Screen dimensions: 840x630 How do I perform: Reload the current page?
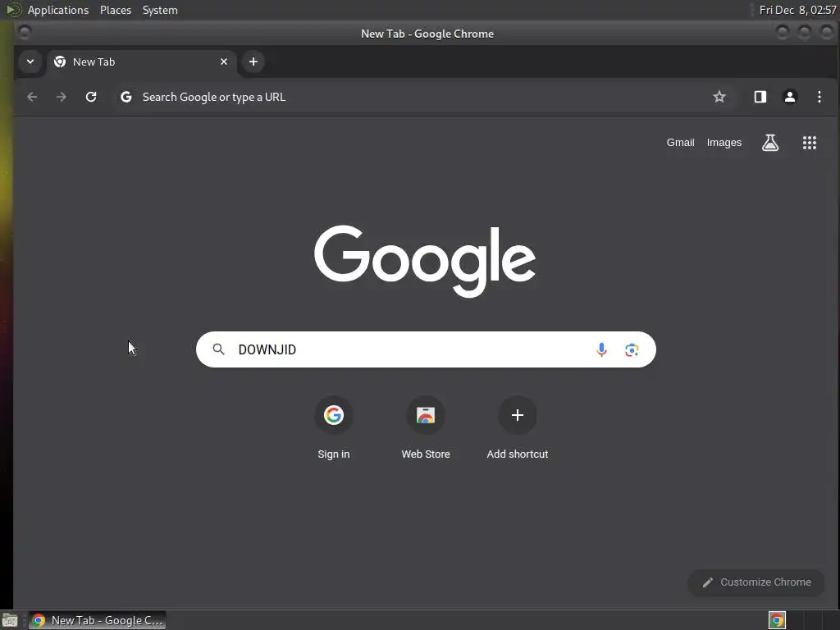tap(91, 97)
